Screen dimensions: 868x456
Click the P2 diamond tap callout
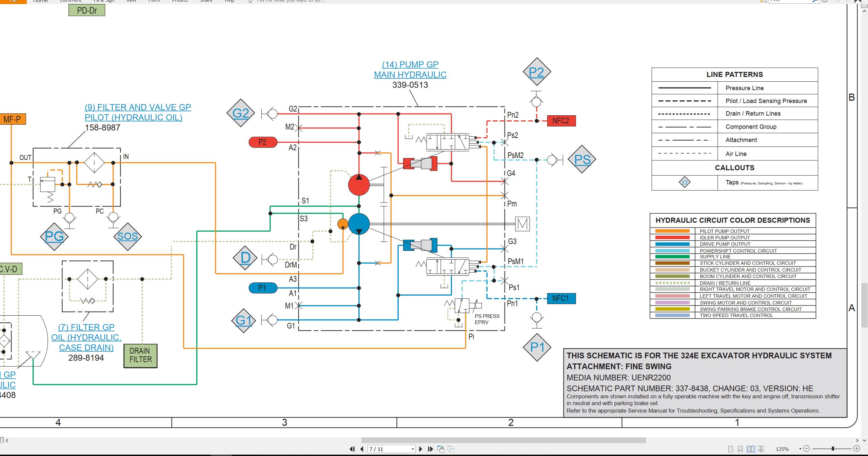(536, 72)
